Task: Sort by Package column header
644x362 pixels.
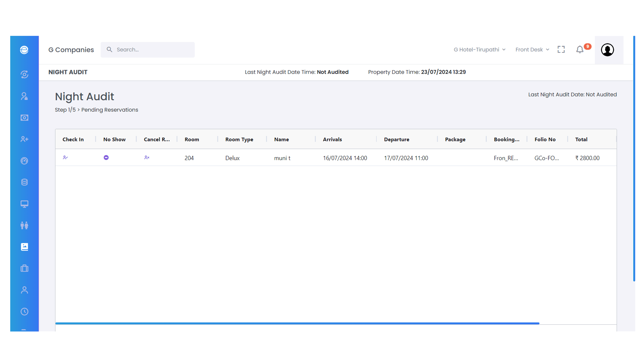Action: pyautogui.click(x=455, y=139)
